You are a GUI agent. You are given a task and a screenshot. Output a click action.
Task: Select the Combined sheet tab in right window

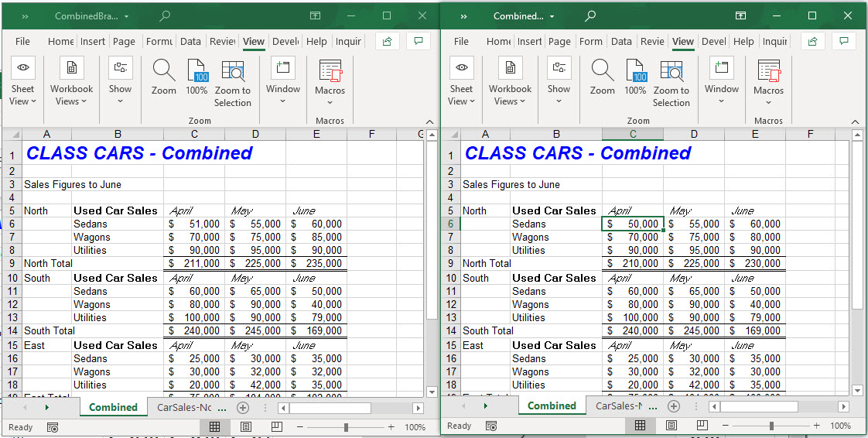[x=552, y=405]
